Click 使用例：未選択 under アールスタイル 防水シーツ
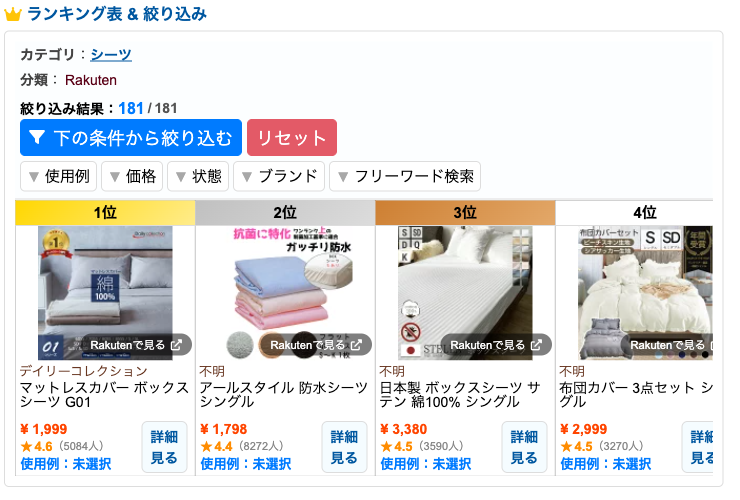Screen dimensions: 740x500 [246, 464]
